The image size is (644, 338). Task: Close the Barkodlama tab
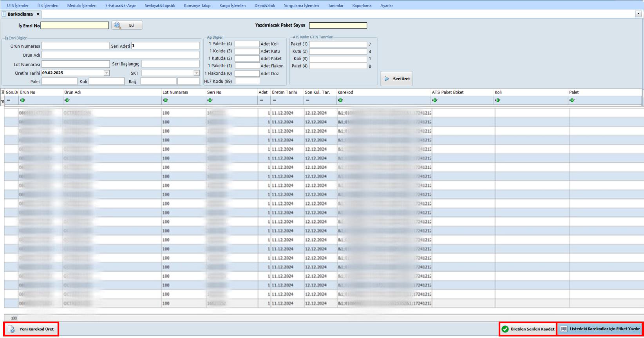click(x=38, y=14)
